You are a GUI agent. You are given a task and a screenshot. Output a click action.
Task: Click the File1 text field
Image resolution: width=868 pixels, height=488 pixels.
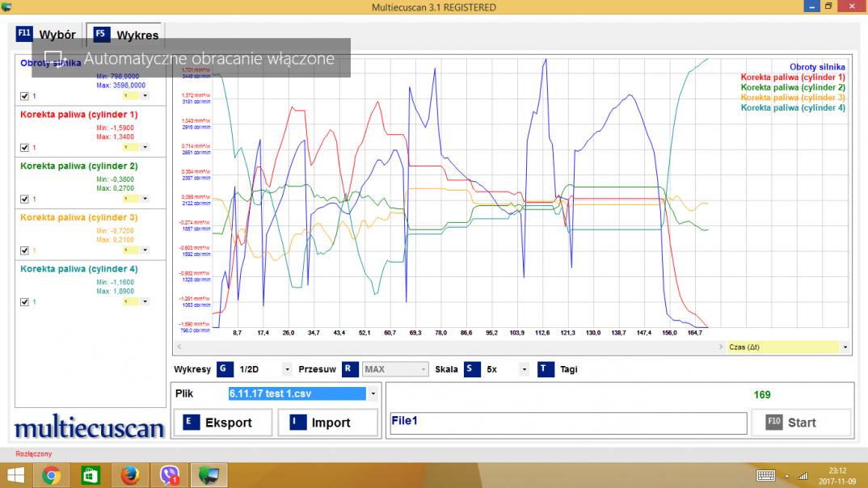568,423
